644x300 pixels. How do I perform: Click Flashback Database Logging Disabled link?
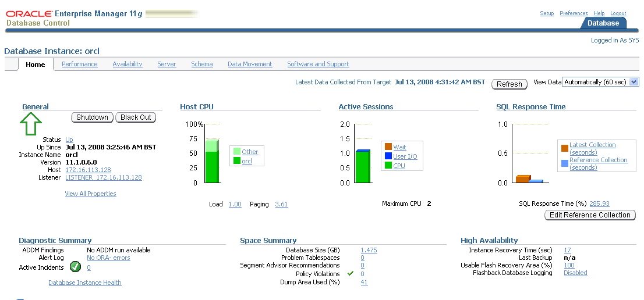[575, 273]
